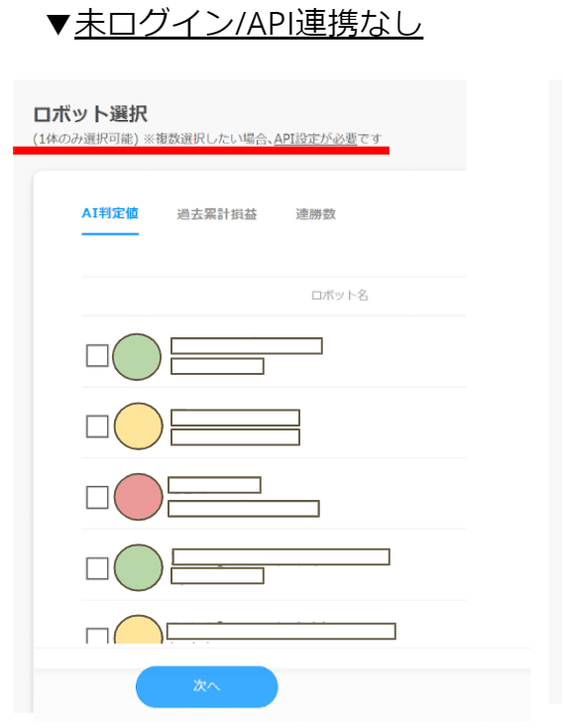This screenshot has width=562, height=728.
Task: Click the third robot's red circle avatar
Action: 139,496
